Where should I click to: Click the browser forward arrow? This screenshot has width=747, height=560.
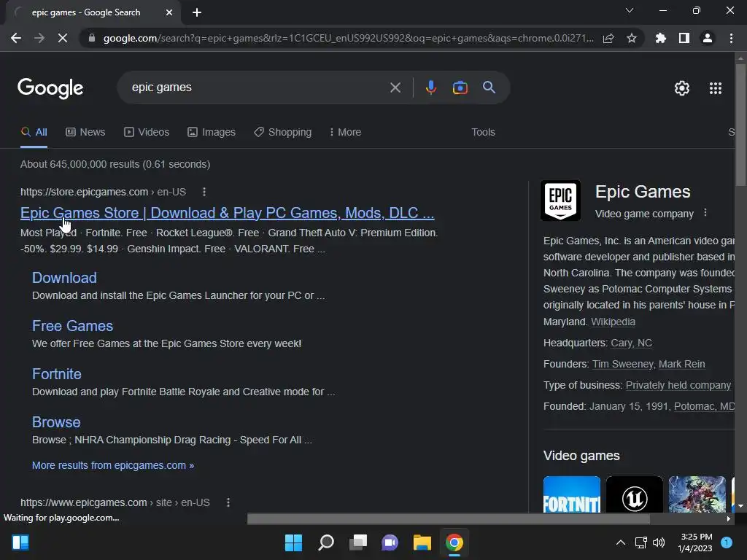39,38
